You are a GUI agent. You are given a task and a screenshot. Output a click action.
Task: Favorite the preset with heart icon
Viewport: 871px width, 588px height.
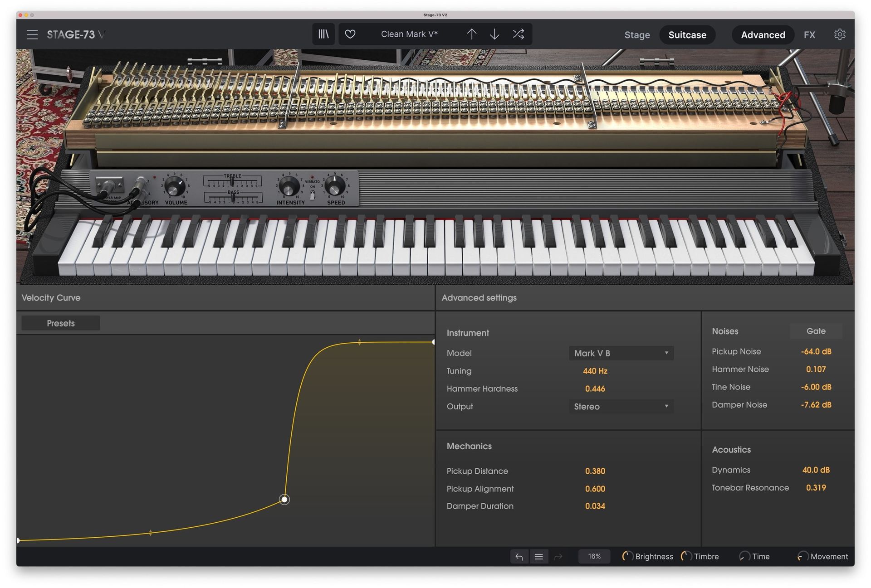pos(350,34)
